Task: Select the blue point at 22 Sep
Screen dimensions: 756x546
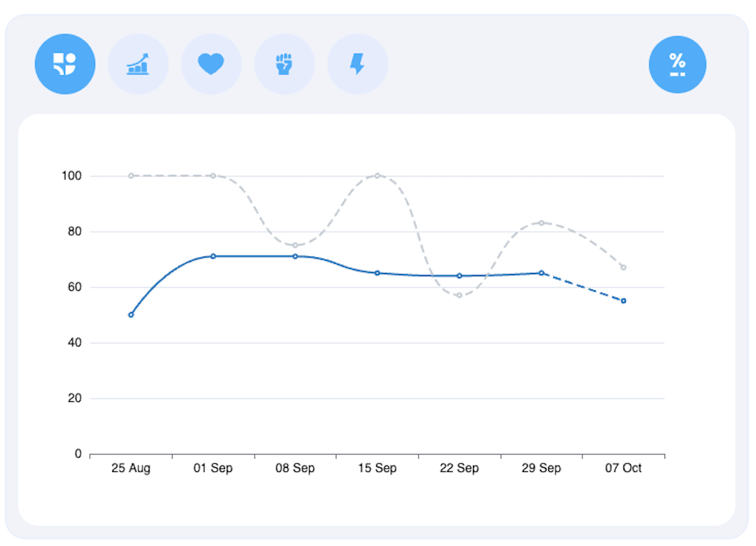Action: [460, 276]
